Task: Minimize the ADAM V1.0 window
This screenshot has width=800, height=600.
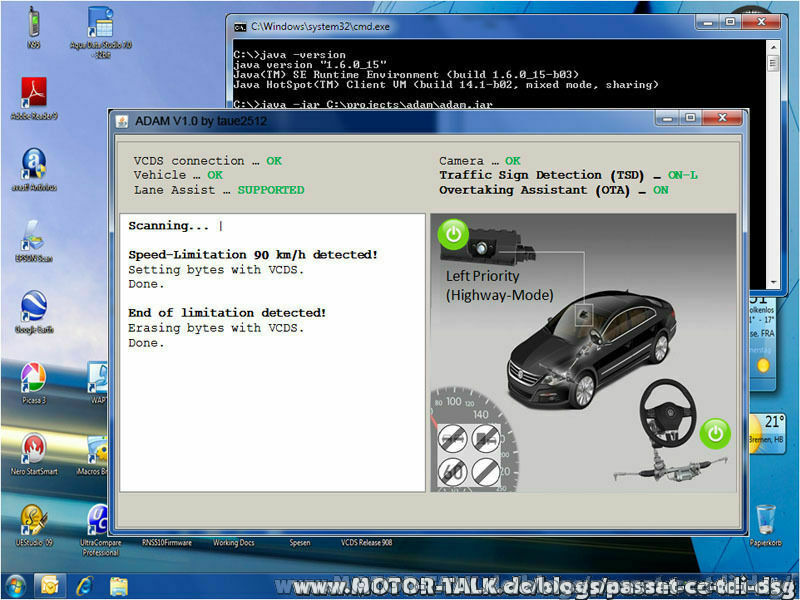Action: coord(667,118)
